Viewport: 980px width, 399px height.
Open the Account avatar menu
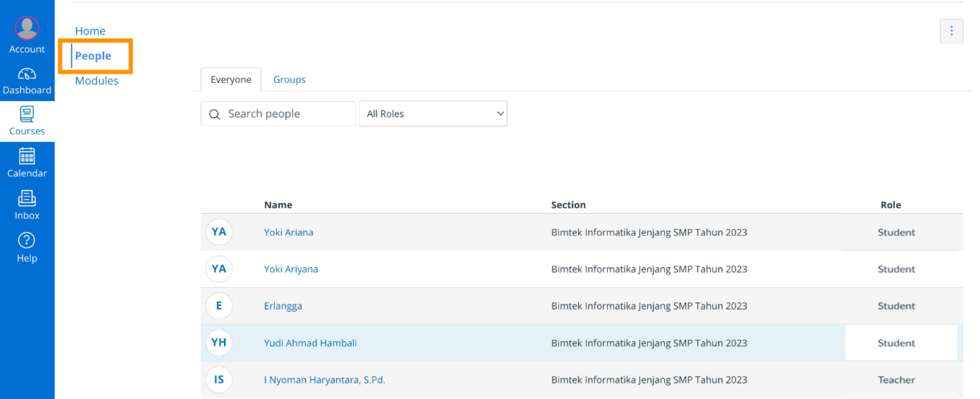(x=27, y=34)
